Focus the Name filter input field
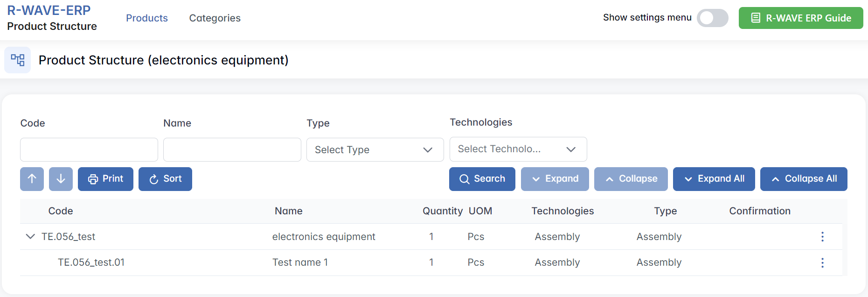The height and width of the screenshot is (297, 868). 232,150
